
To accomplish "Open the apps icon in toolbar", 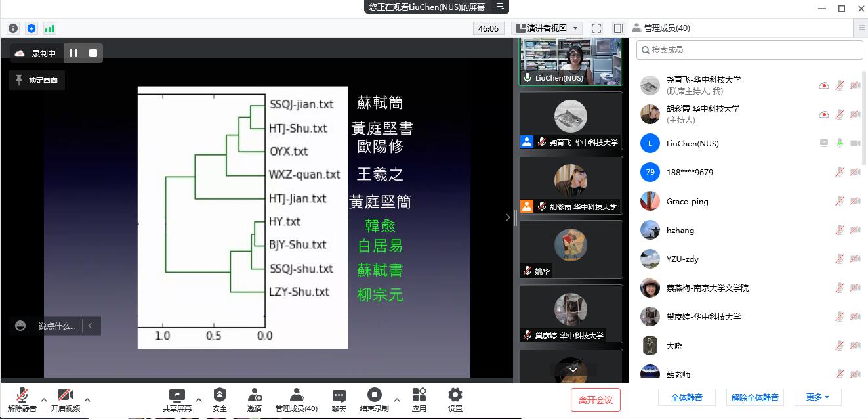I will (419, 395).
